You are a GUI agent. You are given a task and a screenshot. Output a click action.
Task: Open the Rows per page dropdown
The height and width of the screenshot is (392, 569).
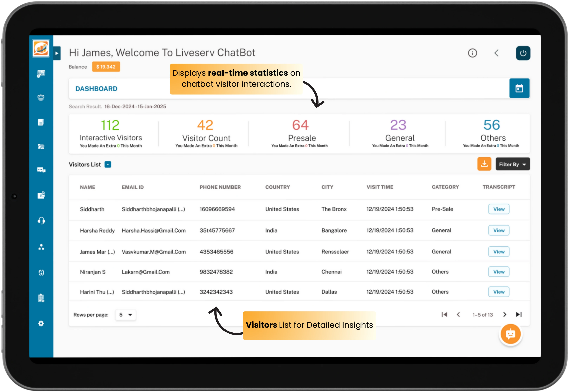tap(126, 315)
